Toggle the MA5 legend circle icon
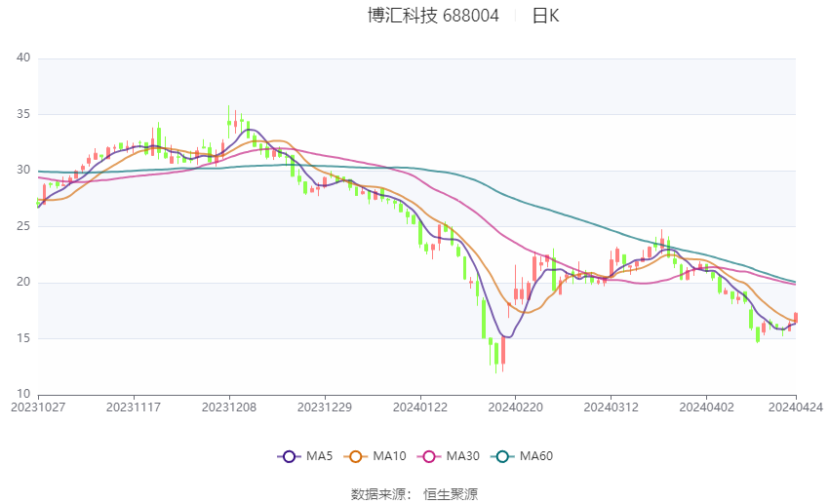Screen dimensions: 829x504 pos(289,456)
